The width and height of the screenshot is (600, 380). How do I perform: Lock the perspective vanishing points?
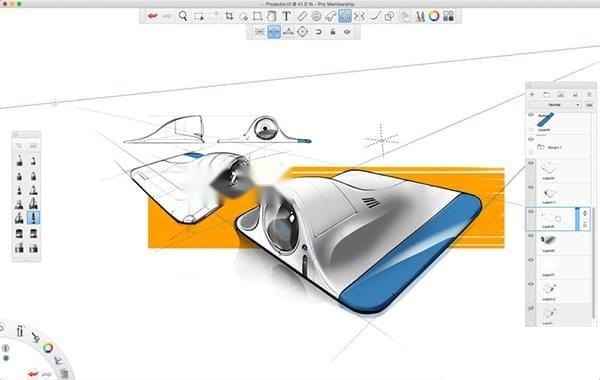tap(333, 32)
